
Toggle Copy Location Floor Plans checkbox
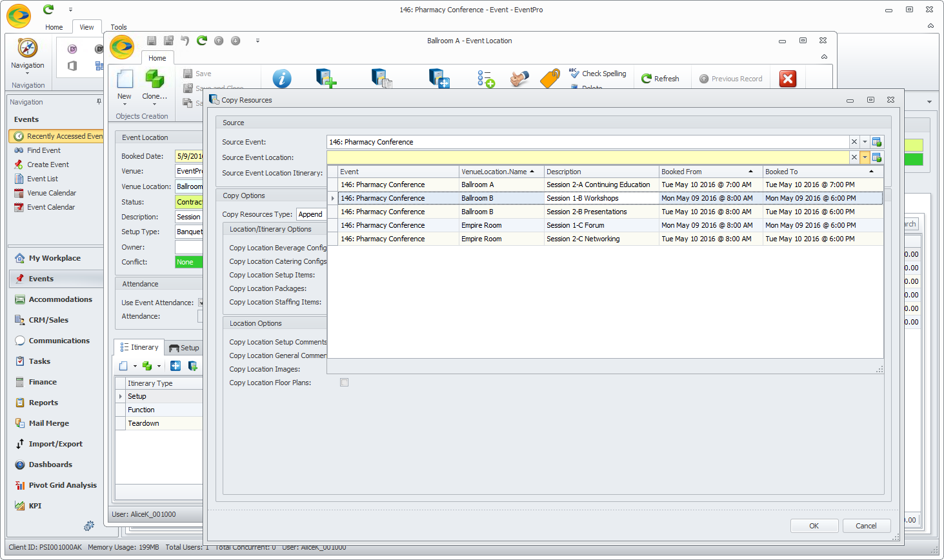(345, 383)
